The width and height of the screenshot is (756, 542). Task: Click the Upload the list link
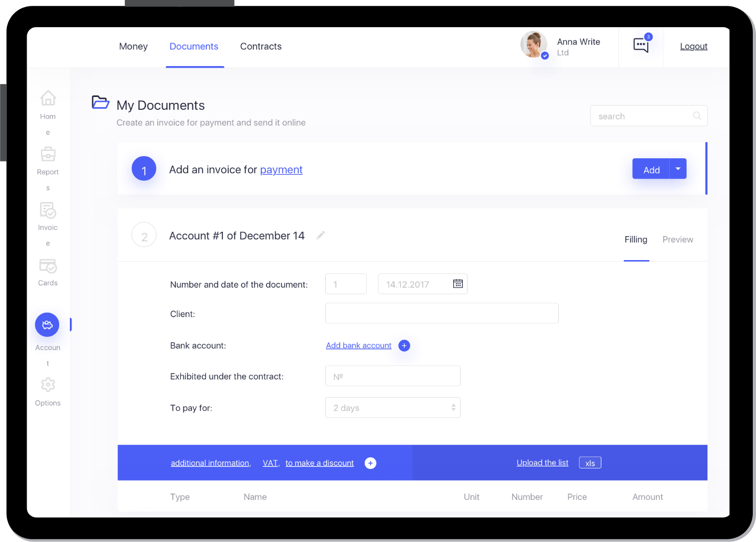(x=542, y=463)
